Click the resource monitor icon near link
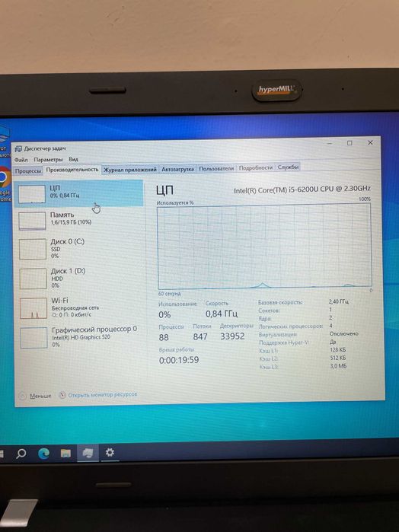 (62, 395)
